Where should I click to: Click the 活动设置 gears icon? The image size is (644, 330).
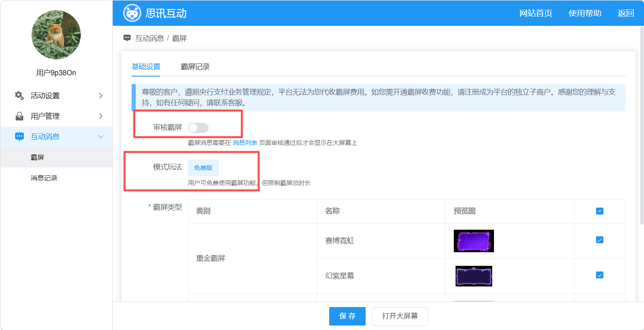19,95
